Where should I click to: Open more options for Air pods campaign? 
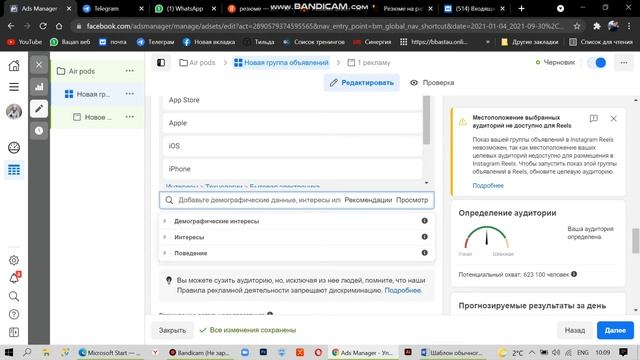[130, 71]
